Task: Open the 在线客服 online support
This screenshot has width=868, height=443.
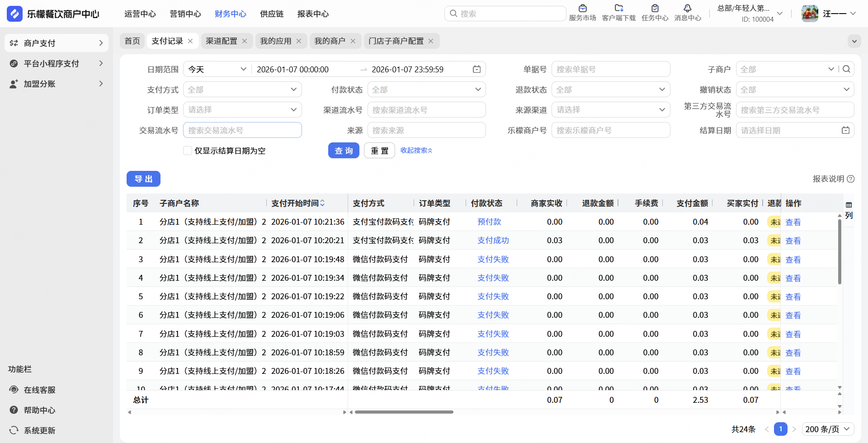Action: pos(39,390)
